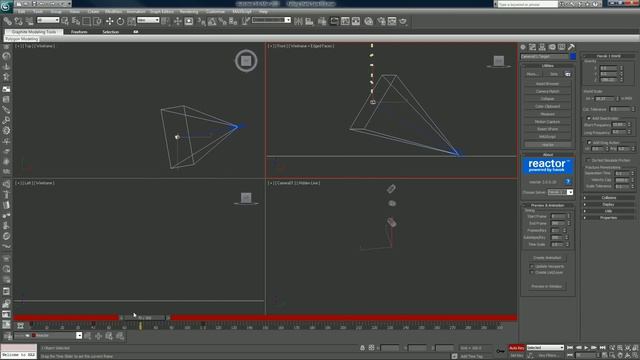Screen dimensions: 640x360
Task: Toggle the Percent Snap icon
Action: tap(222, 21)
